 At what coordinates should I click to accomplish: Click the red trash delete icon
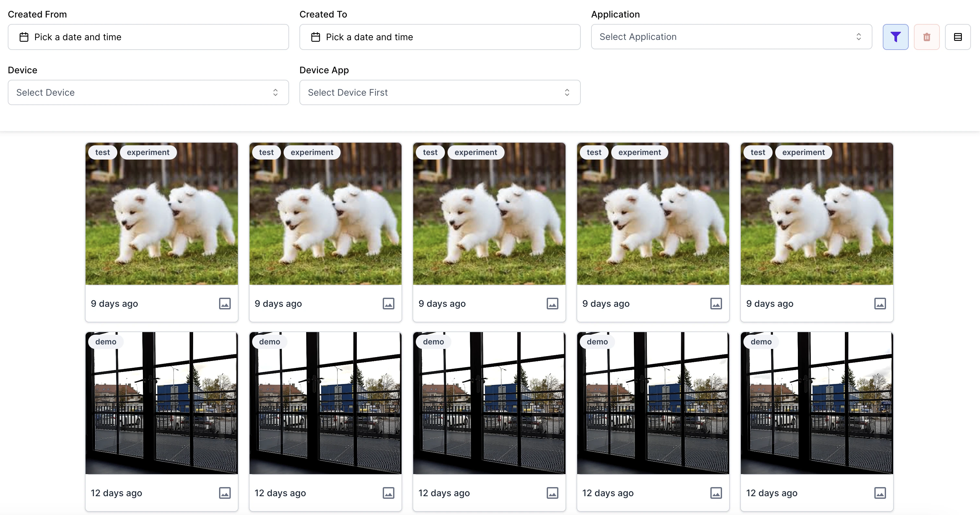pyautogui.click(x=926, y=37)
